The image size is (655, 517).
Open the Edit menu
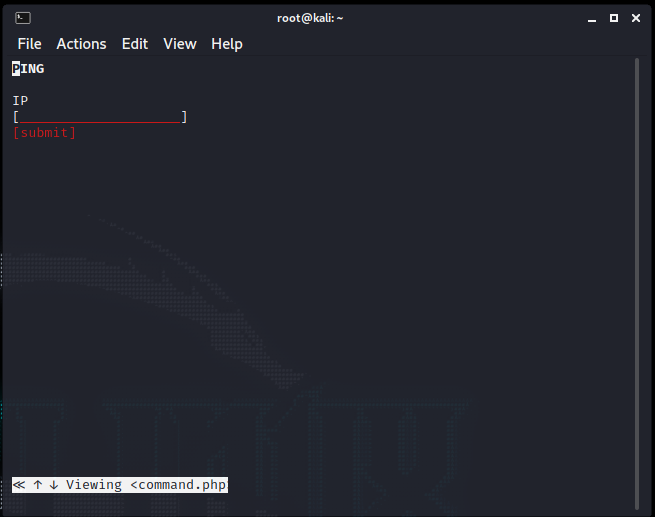[x=135, y=44]
